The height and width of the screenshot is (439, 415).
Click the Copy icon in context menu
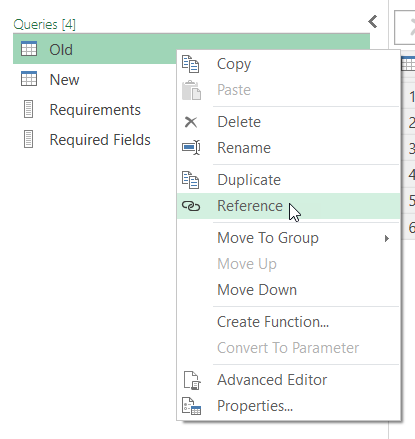[x=190, y=64]
